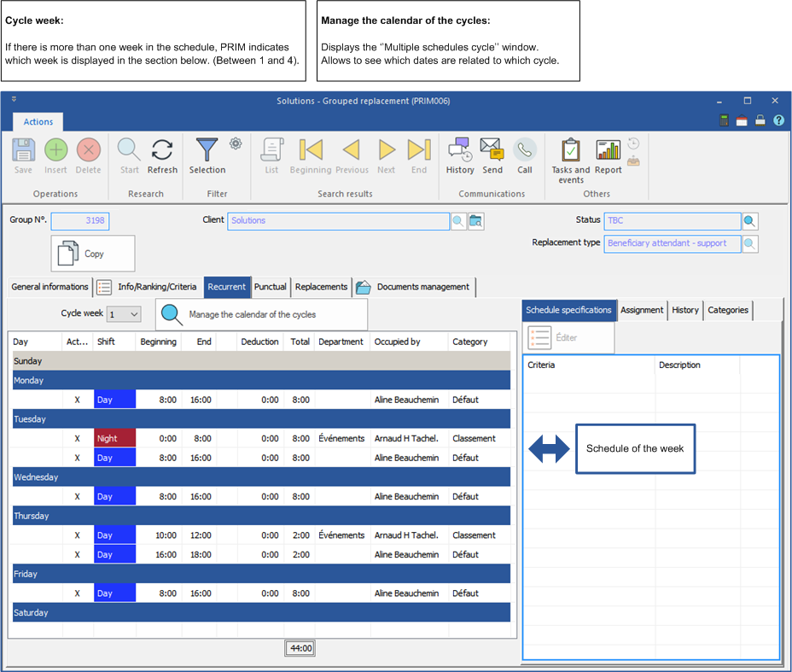
Task: Select the Recurrent tab
Action: coord(227,287)
